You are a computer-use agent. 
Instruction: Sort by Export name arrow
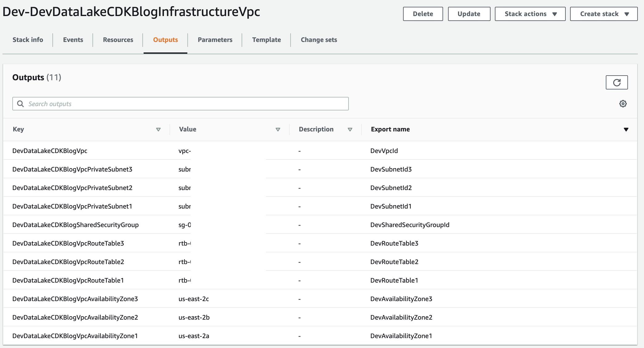(x=626, y=129)
